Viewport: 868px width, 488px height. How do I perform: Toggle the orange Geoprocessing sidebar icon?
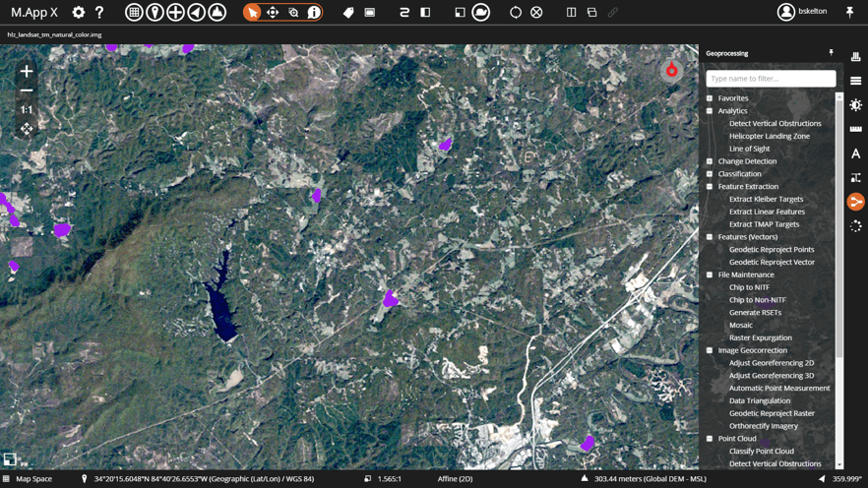pyautogui.click(x=856, y=202)
